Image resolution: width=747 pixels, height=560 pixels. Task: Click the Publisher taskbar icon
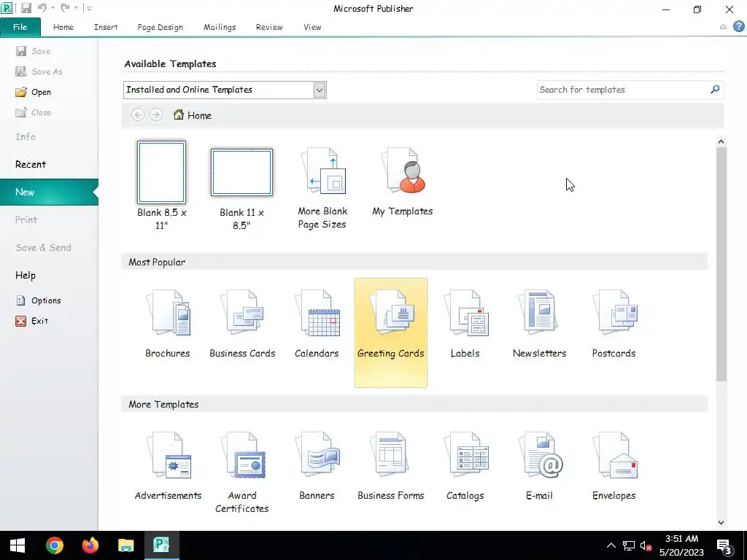161,545
